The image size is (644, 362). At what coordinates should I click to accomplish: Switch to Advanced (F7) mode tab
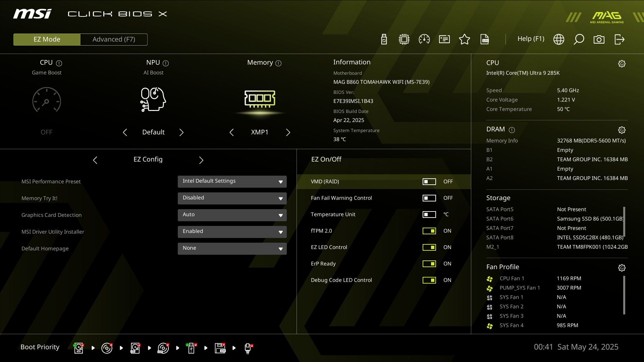(114, 40)
